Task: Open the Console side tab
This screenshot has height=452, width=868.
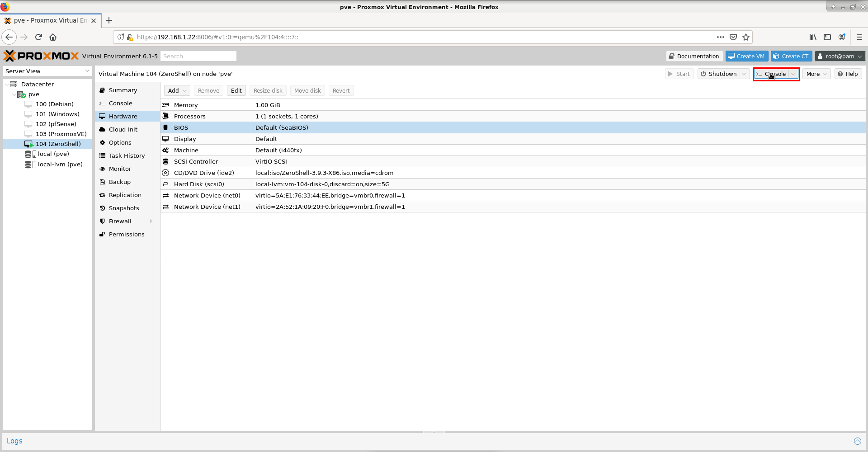Action: pos(127,103)
